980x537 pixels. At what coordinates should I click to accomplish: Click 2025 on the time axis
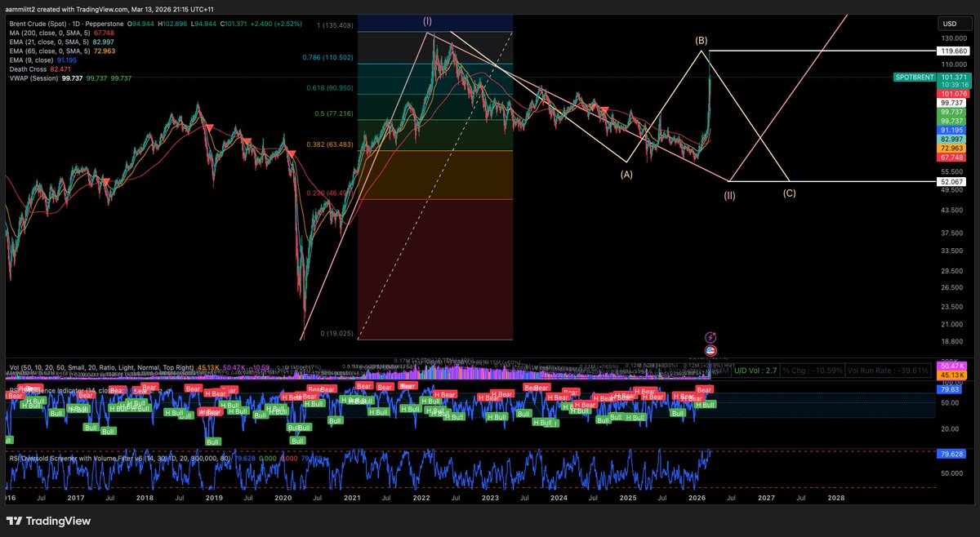pos(628,496)
